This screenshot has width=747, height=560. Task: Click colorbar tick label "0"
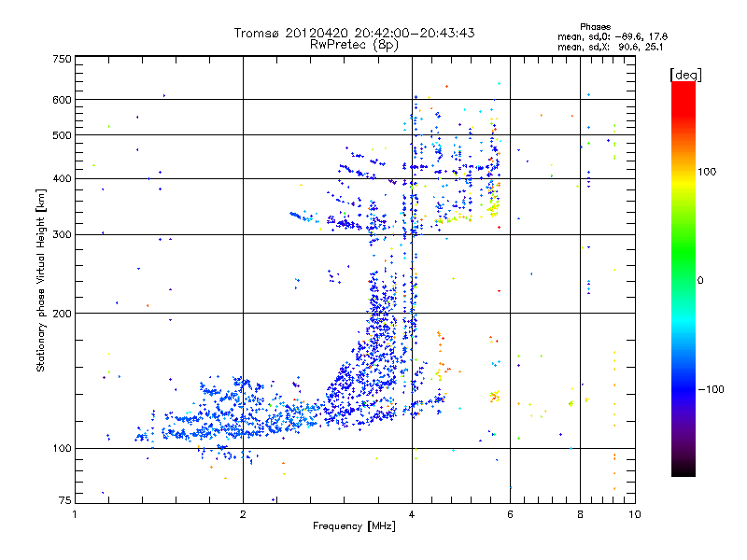[700, 281]
